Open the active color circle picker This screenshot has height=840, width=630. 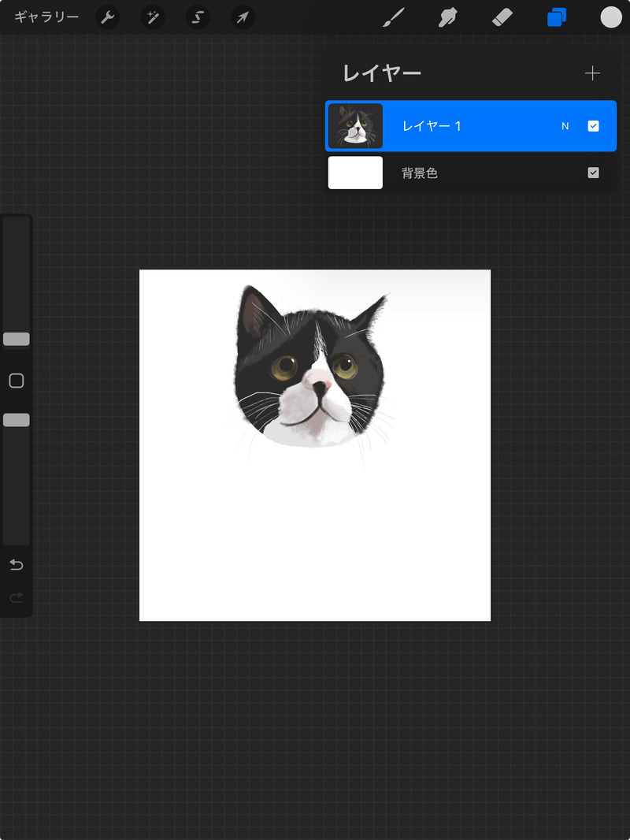(611, 17)
